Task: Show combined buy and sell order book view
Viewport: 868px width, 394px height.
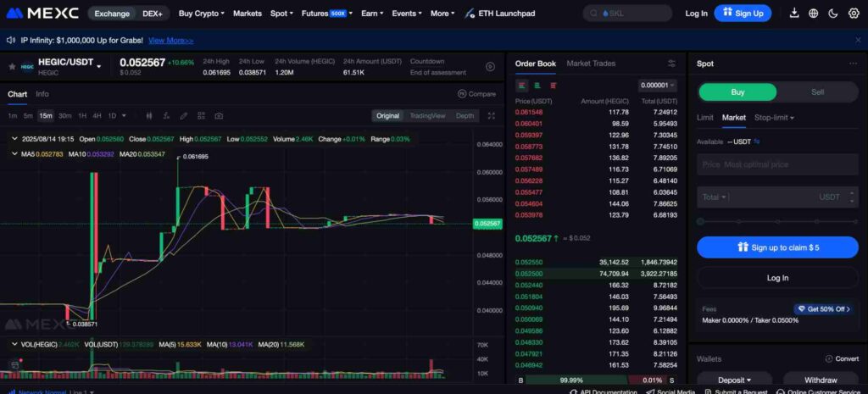Action: 522,86
